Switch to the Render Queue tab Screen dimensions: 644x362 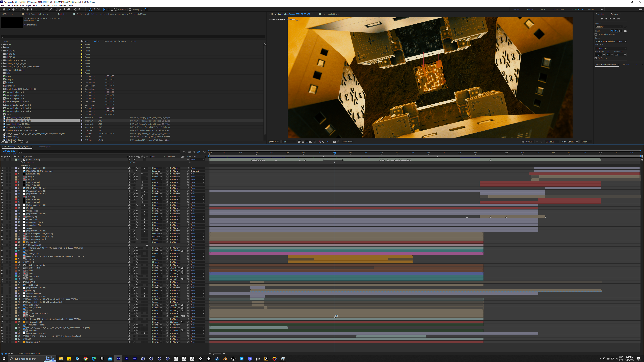(x=44, y=147)
